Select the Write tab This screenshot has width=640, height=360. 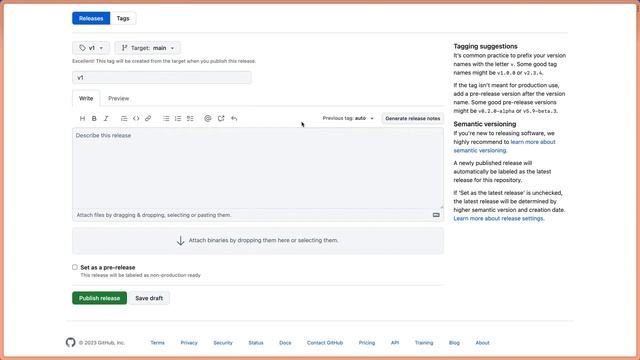click(x=86, y=98)
